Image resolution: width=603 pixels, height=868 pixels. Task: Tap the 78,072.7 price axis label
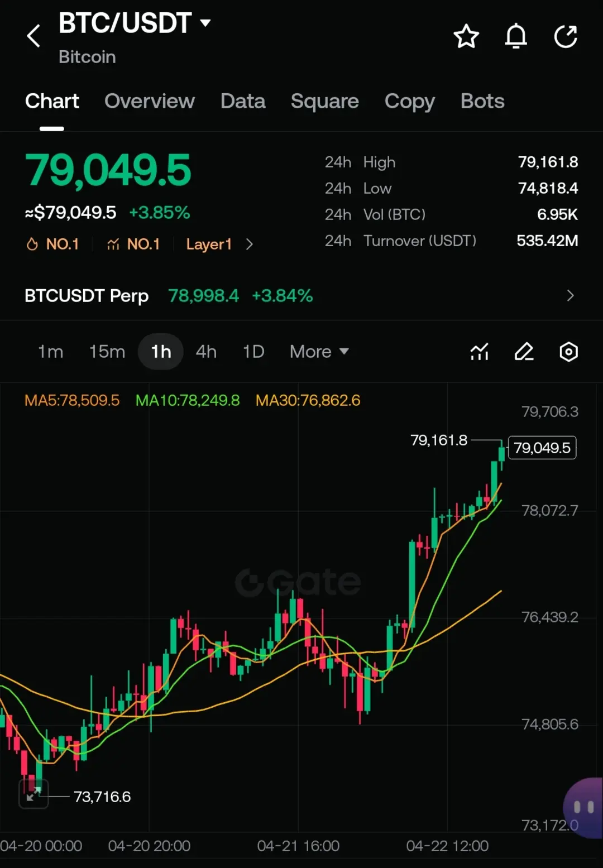(550, 510)
